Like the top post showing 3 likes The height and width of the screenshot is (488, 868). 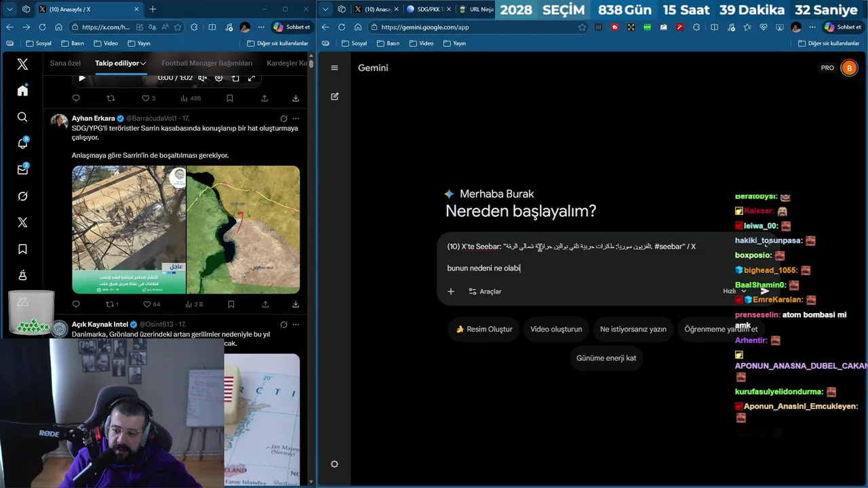pos(148,98)
